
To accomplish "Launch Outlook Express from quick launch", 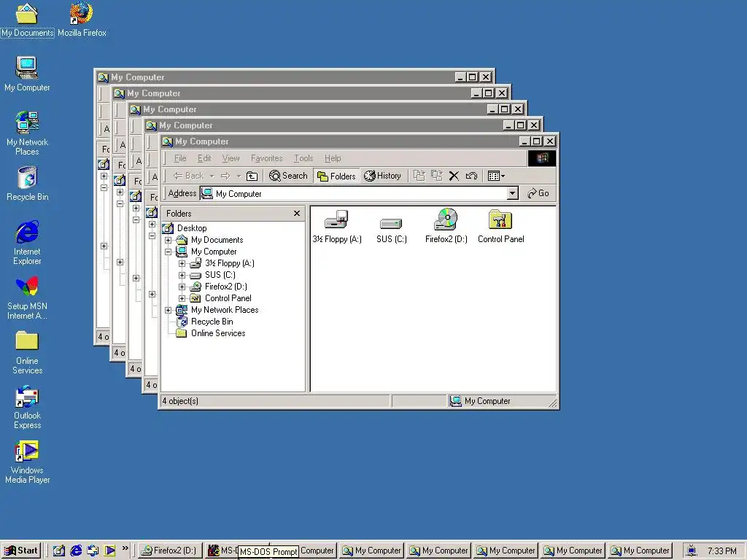I will coord(93,551).
